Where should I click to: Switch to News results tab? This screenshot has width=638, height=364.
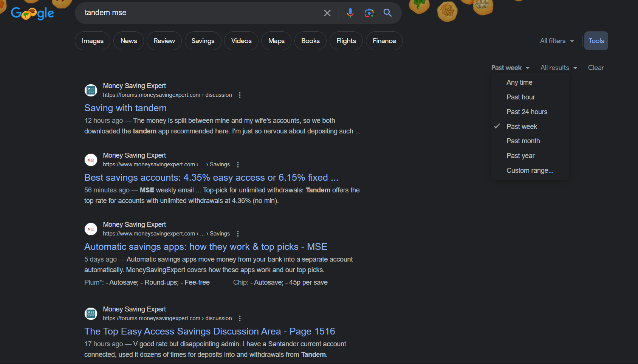[x=129, y=41]
